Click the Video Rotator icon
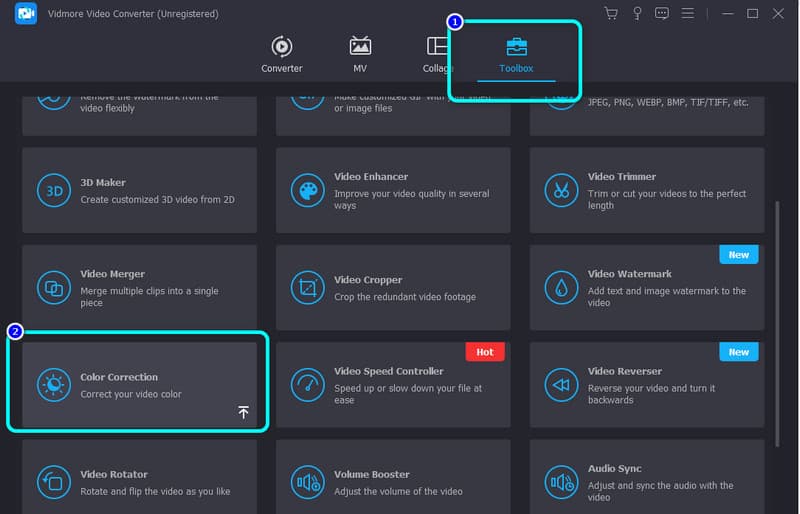 (x=52, y=482)
